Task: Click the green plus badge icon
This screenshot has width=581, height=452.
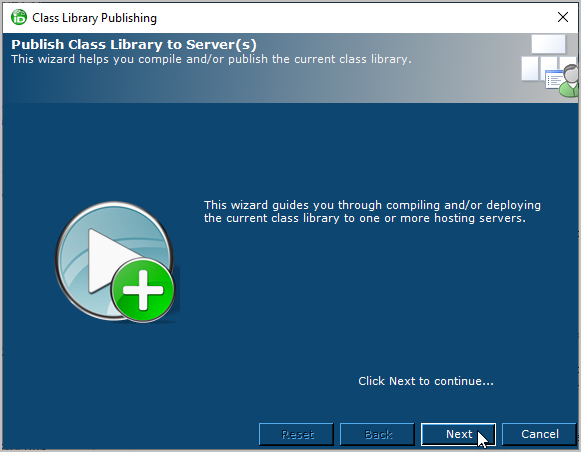Action: 143,290
